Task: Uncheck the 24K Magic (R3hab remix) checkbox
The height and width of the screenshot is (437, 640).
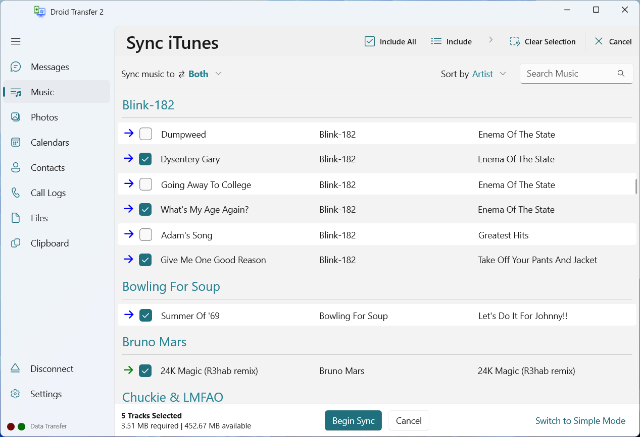Action: tap(145, 370)
